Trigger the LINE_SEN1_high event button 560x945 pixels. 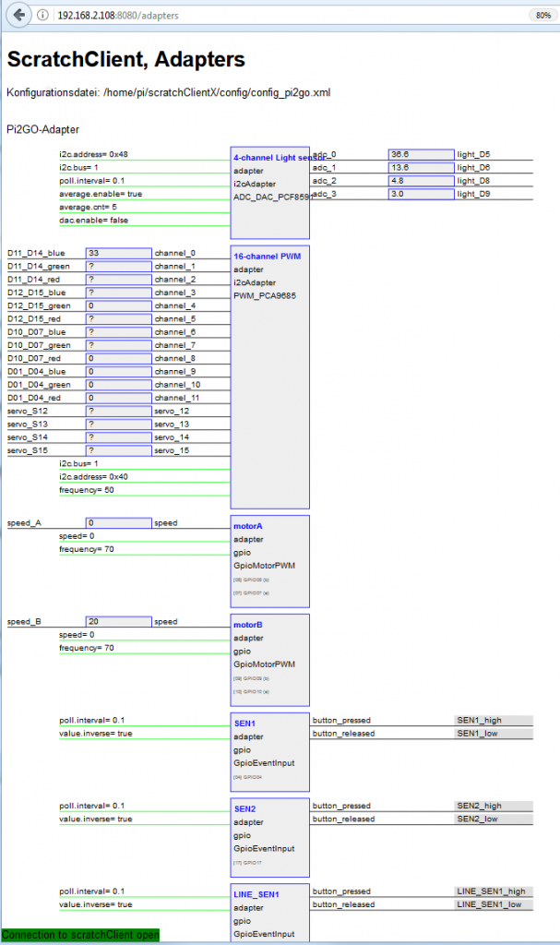[x=494, y=891]
